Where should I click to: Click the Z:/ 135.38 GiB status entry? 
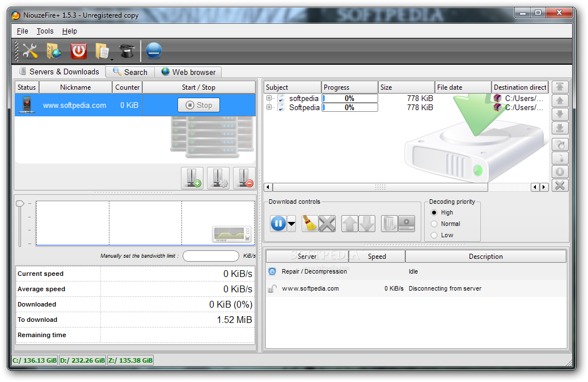pyautogui.click(x=130, y=360)
